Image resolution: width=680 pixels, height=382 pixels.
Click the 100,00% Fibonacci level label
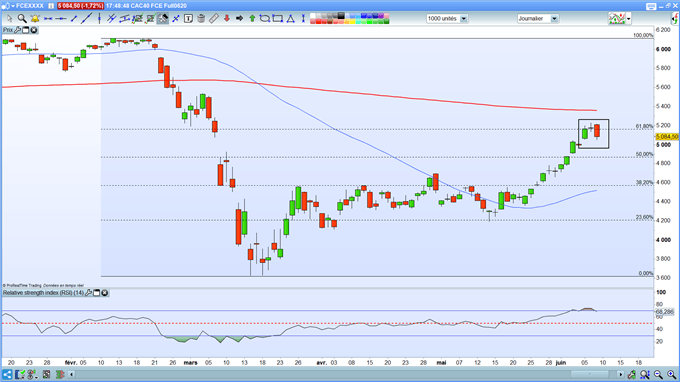coord(643,36)
